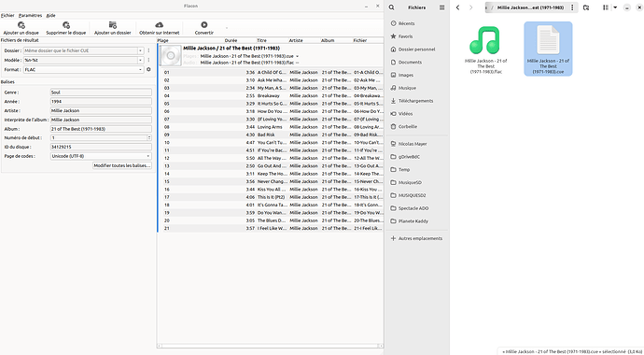Expand the Page de codes dropdown
The width and height of the screenshot is (644, 355).
pyautogui.click(x=148, y=156)
